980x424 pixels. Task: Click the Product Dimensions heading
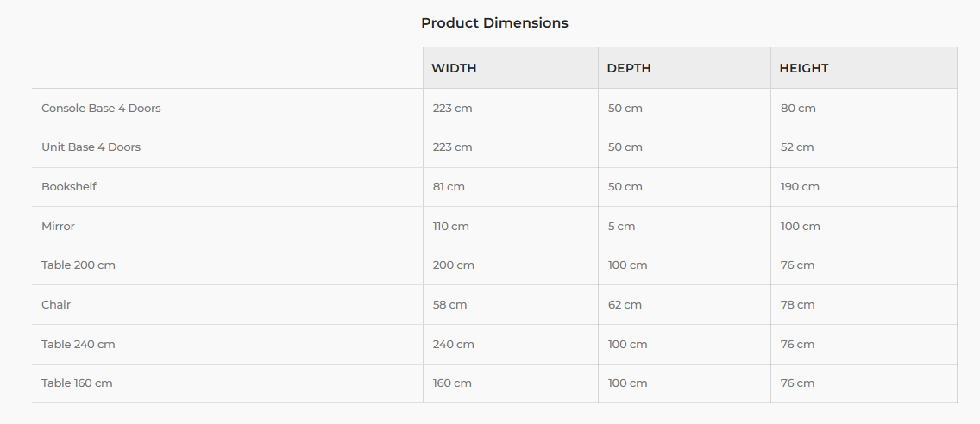(x=494, y=23)
